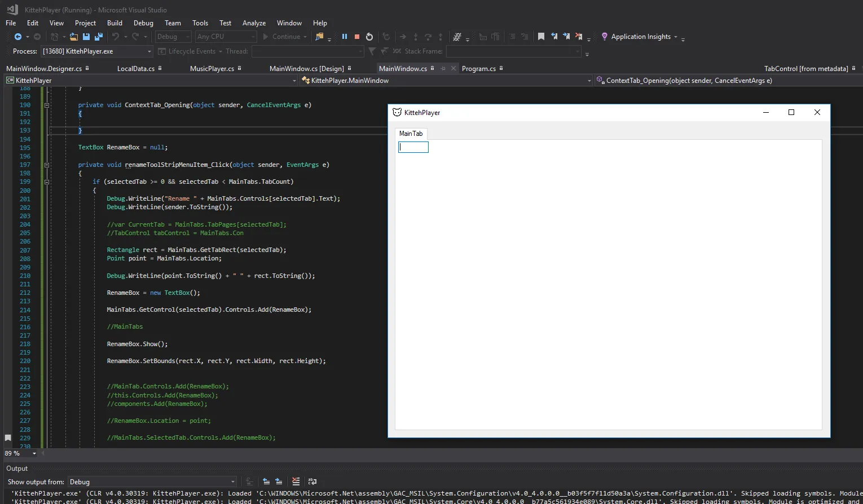Click the rename text box in KittehPlayer
Screen dimensions: 863x504
[x=413, y=147]
